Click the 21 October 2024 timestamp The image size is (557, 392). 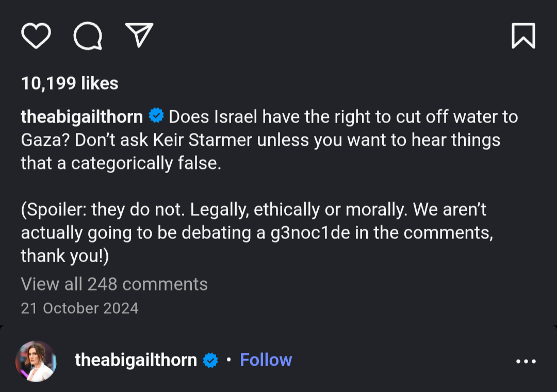coord(79,308)
